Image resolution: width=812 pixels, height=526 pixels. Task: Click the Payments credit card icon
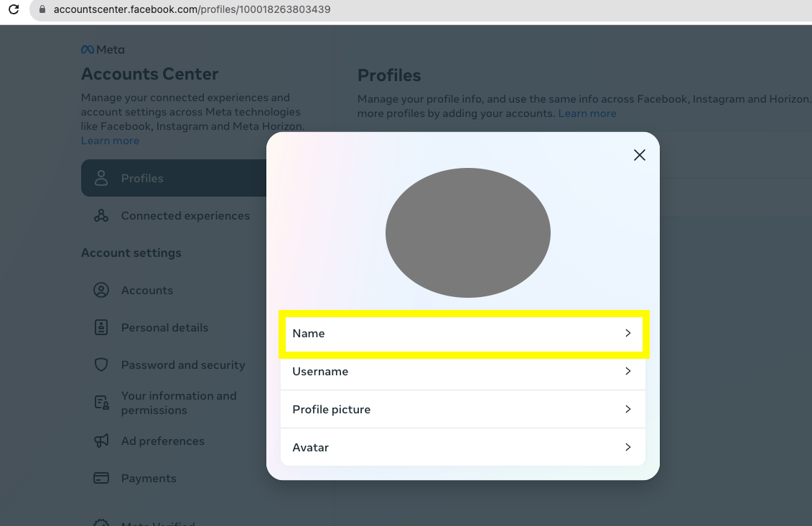[101, 479]
